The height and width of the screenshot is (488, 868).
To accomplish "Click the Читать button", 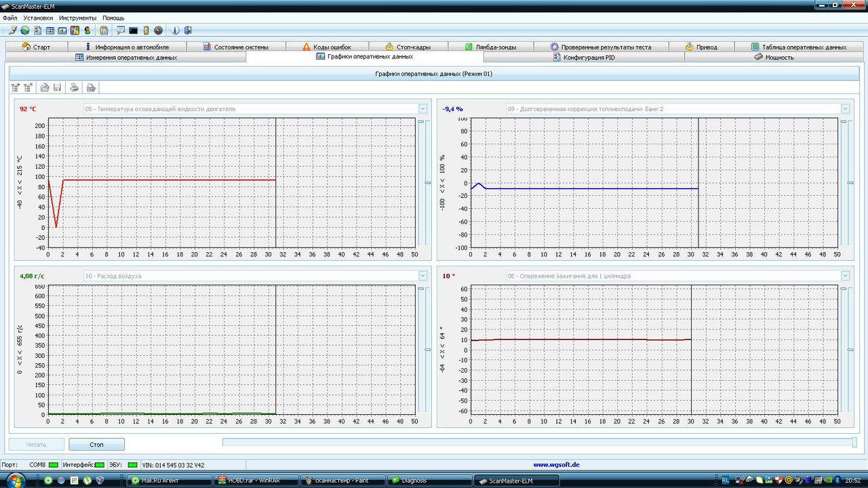I will pyautogui.click(x=36, y=445).
